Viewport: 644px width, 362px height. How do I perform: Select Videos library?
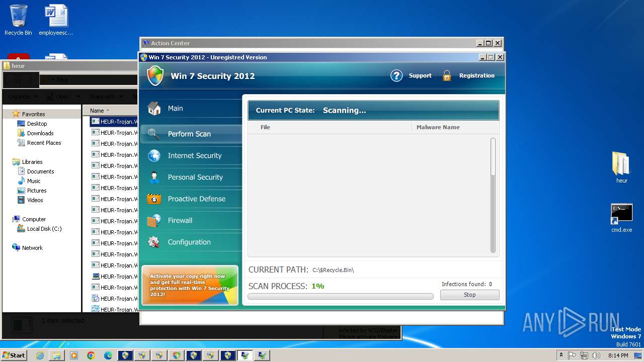[35, 200]
